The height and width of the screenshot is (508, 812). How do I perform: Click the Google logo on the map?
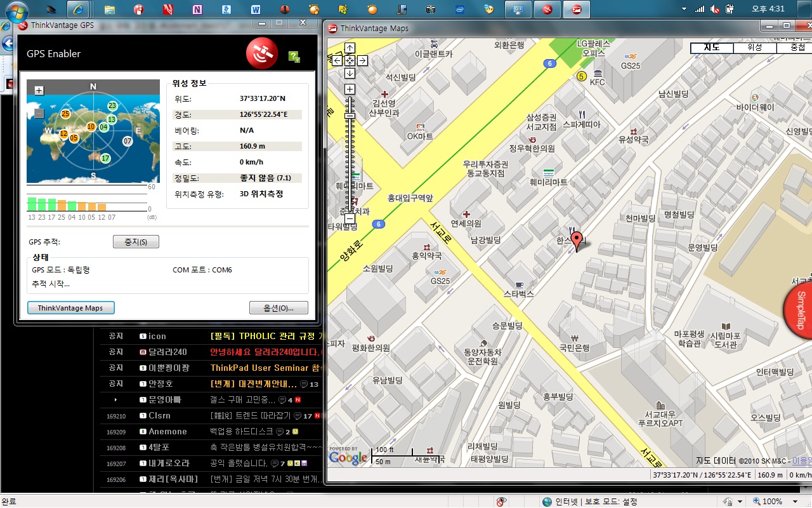coord(348,457)
